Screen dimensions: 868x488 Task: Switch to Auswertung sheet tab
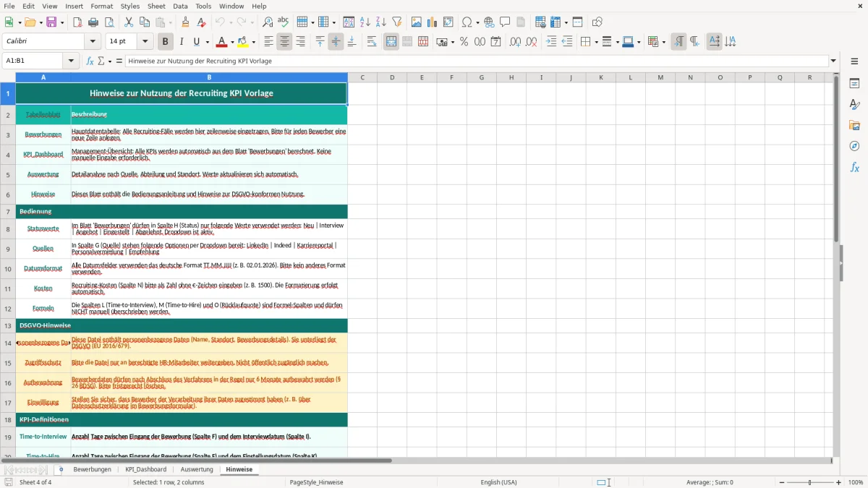(197, 470)
